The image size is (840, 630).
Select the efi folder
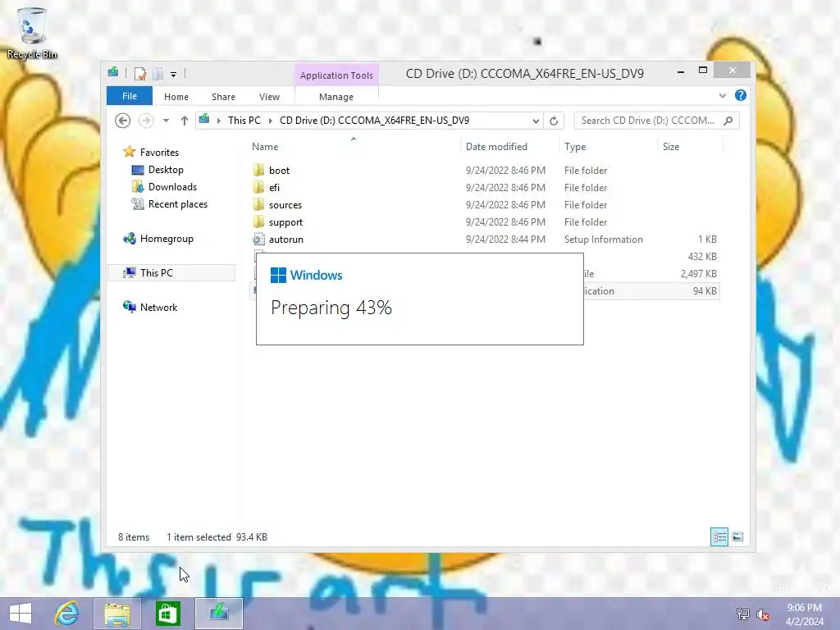click(x=274, y=188)
